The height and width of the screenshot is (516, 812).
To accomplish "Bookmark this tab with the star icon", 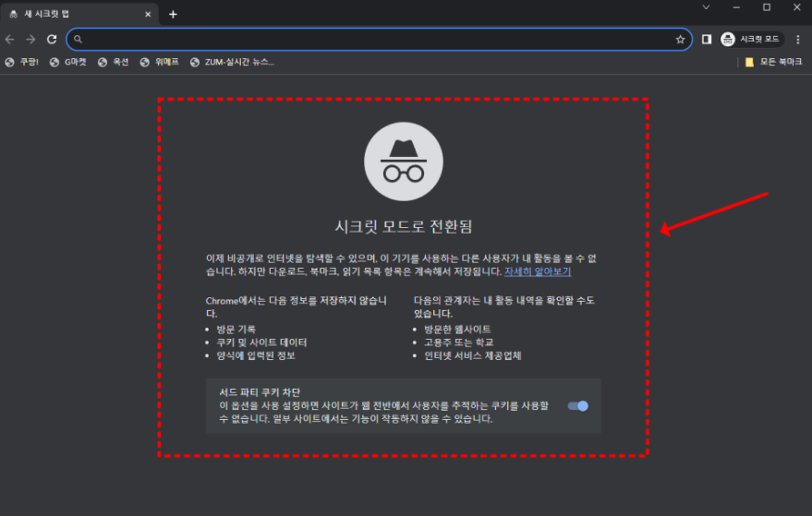I will [x=680, y=40].
